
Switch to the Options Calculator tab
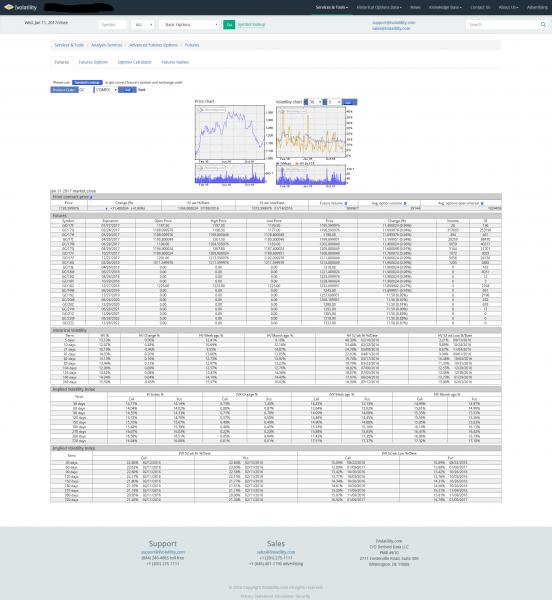pyautogui.click(x=135, y=62)
